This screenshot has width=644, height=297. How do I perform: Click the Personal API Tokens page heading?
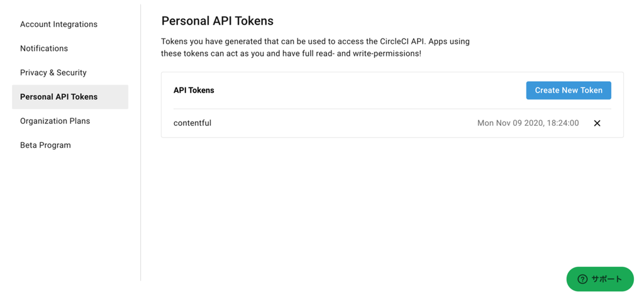pos(217,21)
